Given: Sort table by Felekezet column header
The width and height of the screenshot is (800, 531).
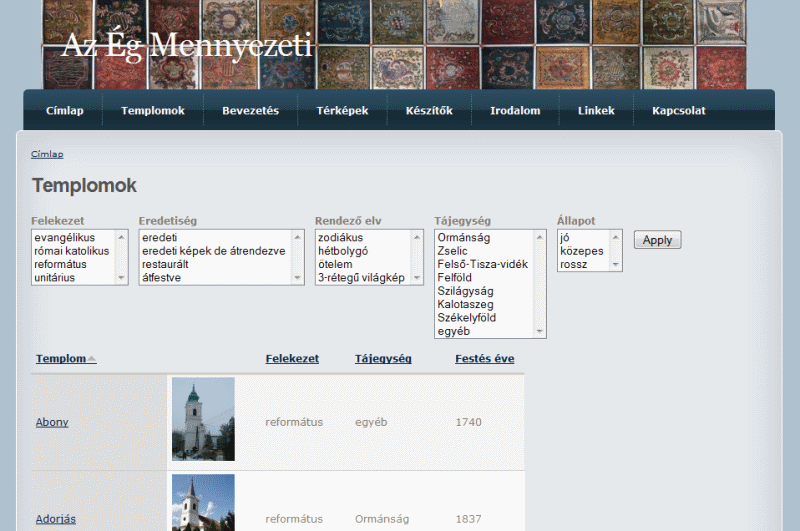Looking at the screenshot, I should pos(292,359).
